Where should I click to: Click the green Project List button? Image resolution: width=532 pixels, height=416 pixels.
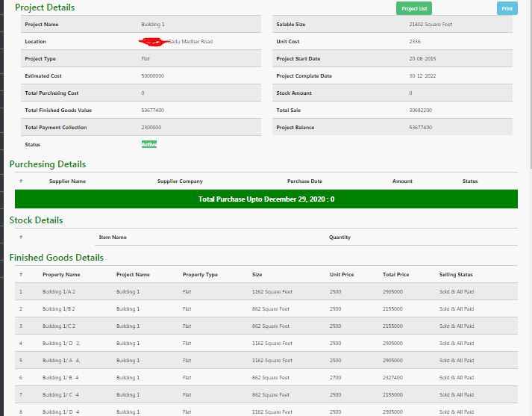click(x=413, y=9)
